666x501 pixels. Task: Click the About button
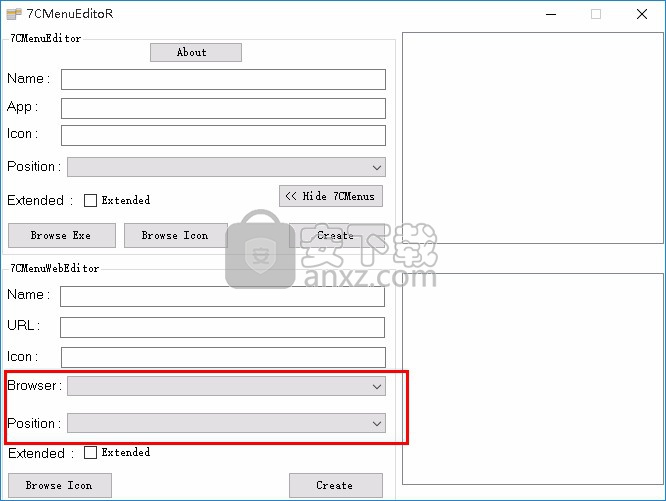click(196, 52)
